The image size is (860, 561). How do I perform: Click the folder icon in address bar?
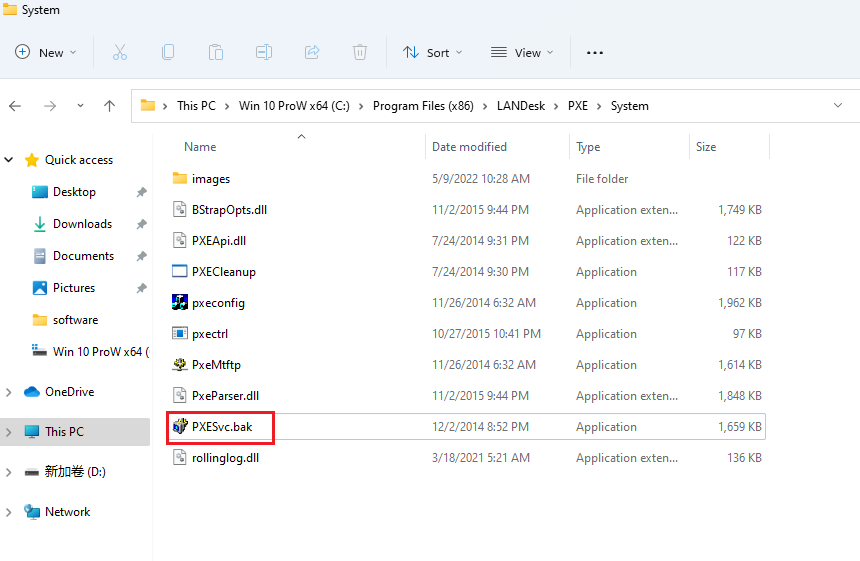pyautogui.click(x=148, y=105)
